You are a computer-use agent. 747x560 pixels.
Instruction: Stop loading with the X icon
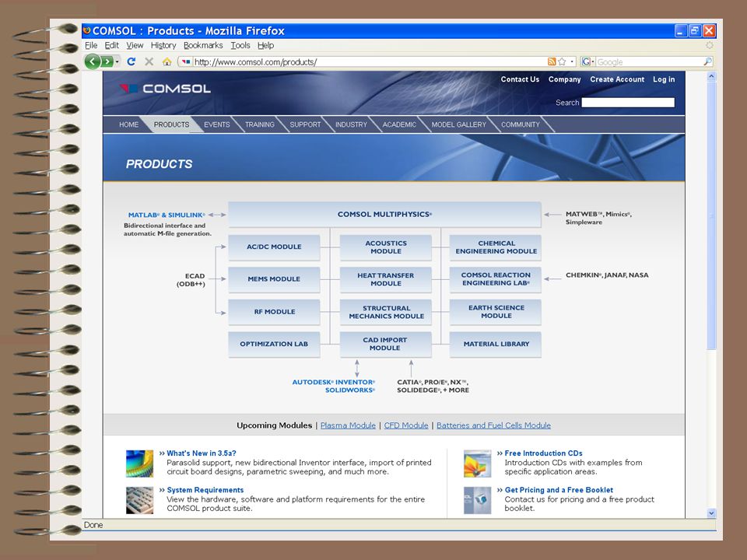pos(149,61)
